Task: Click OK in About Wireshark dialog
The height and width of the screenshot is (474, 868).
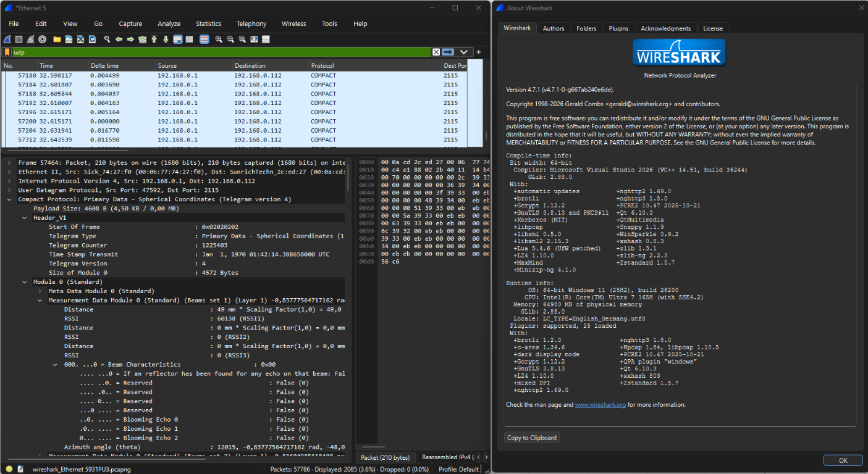Action: [x=843, y=460]
